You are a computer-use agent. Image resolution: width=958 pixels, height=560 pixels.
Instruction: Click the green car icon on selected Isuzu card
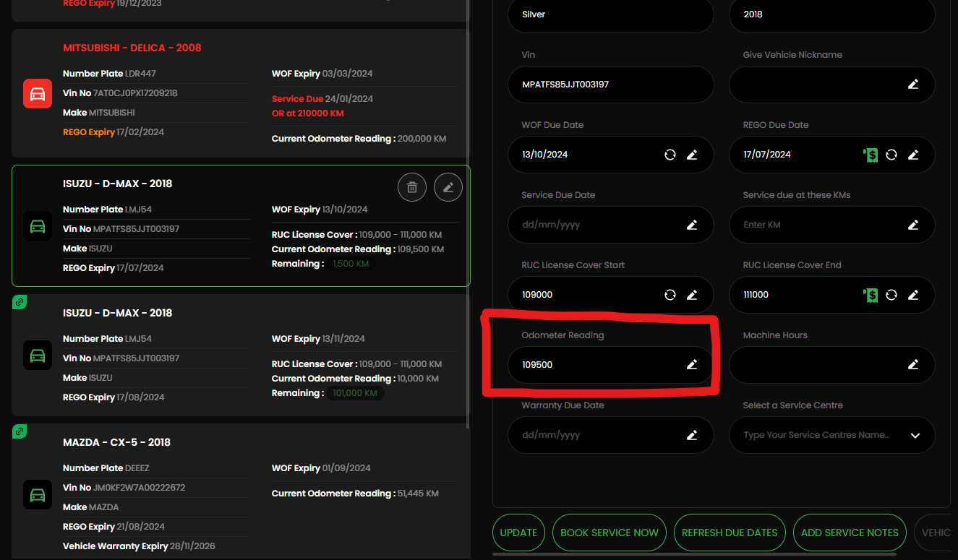click(38, 225)
